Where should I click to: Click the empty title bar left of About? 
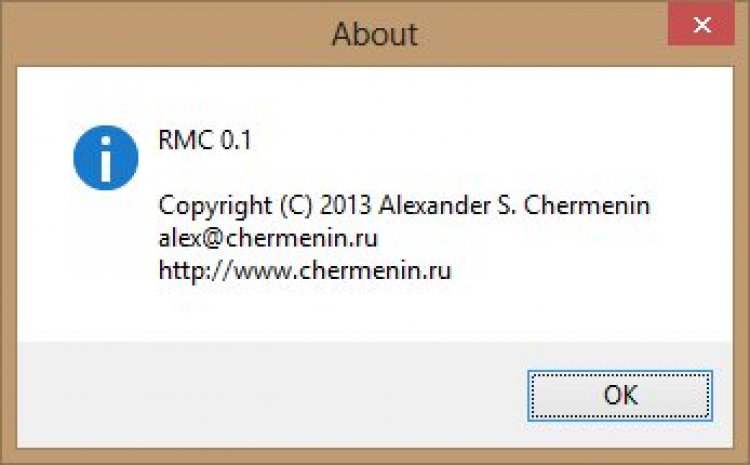(150, 35)
